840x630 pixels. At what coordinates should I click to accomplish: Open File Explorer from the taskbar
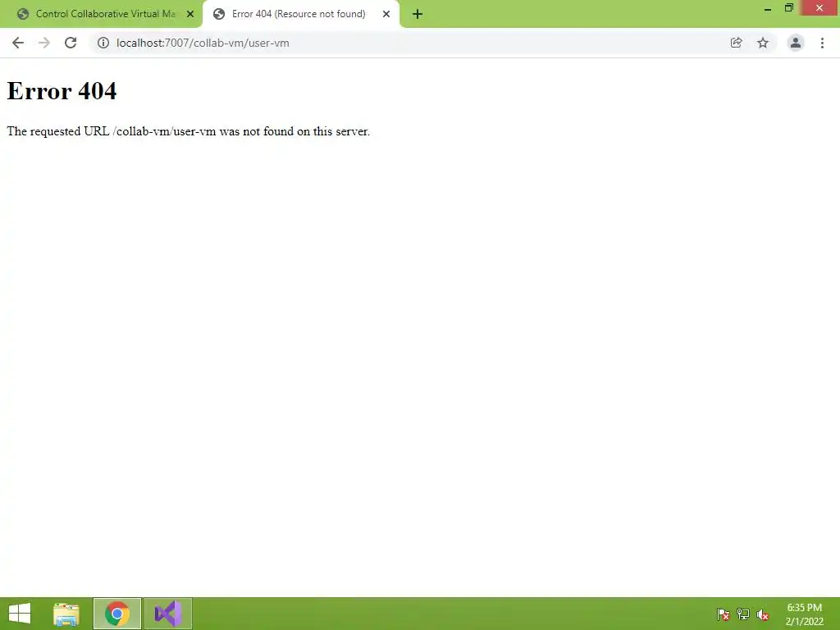[66, 614]
